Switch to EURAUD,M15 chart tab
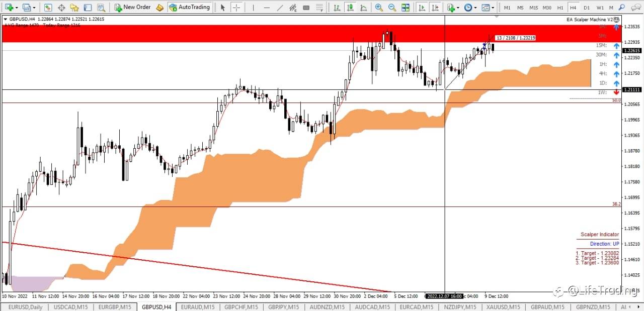The height and width of the screenshot is (311, 644). (x=198, y=307)
